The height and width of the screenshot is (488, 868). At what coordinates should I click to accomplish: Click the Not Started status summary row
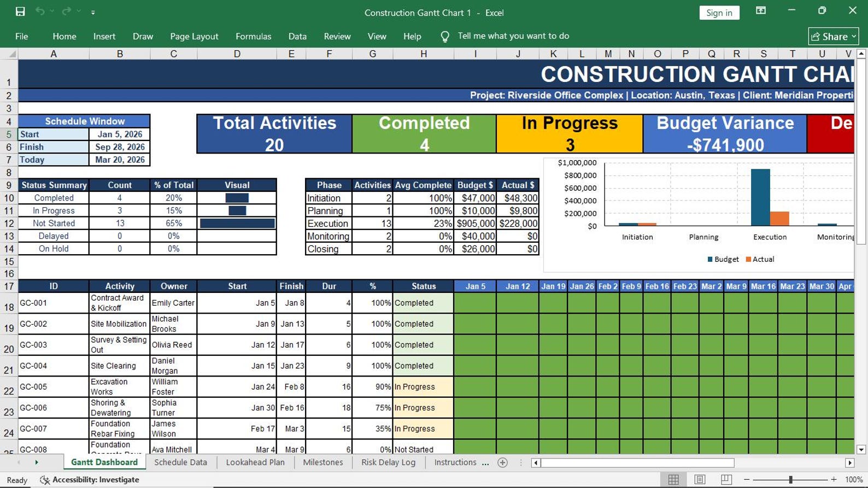click(148, 223)
